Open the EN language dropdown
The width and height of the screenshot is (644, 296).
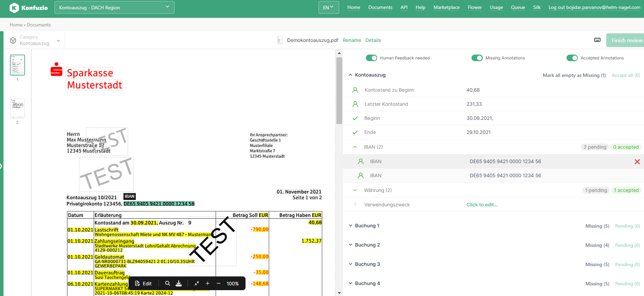pos(329,8)
